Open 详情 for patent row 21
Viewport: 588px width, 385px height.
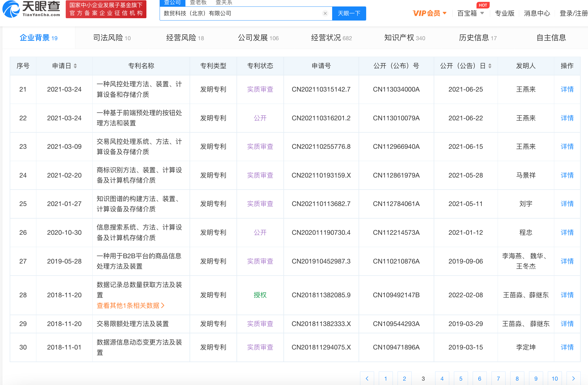click(567, 89)
